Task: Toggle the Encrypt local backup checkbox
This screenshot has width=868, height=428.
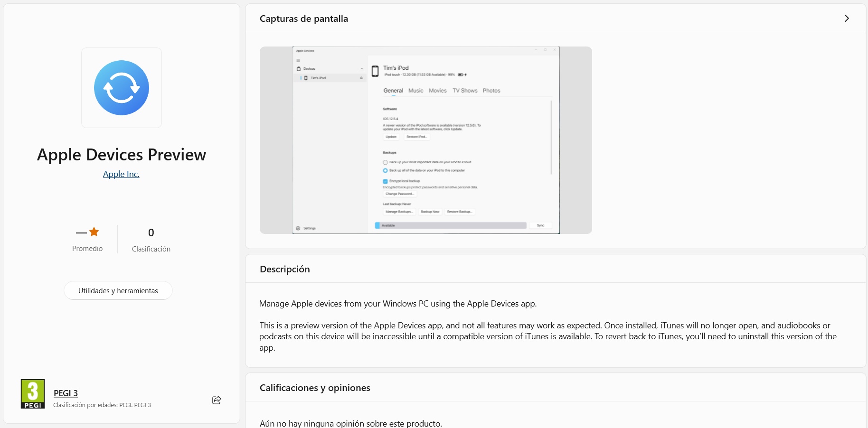Action: click(385, 181)
